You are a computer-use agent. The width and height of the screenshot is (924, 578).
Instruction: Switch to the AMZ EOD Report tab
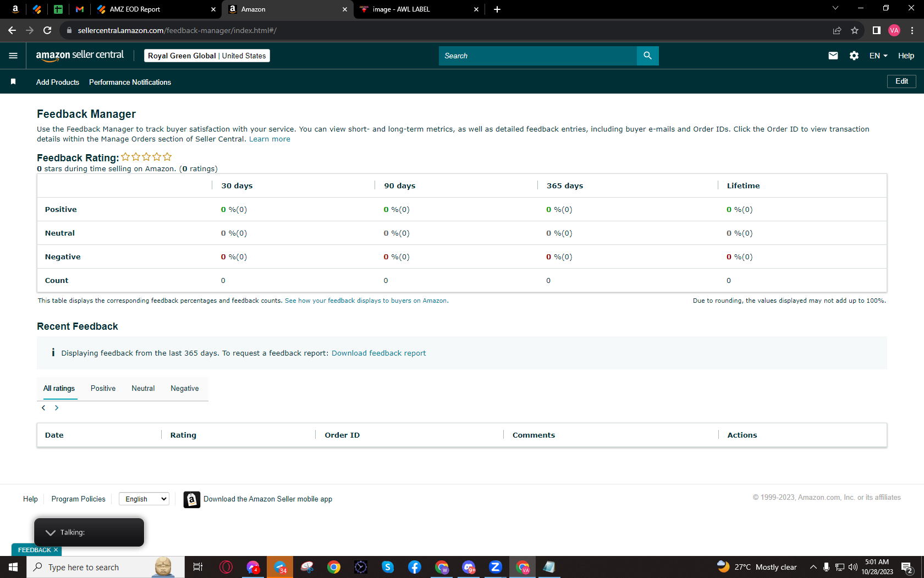156,9
